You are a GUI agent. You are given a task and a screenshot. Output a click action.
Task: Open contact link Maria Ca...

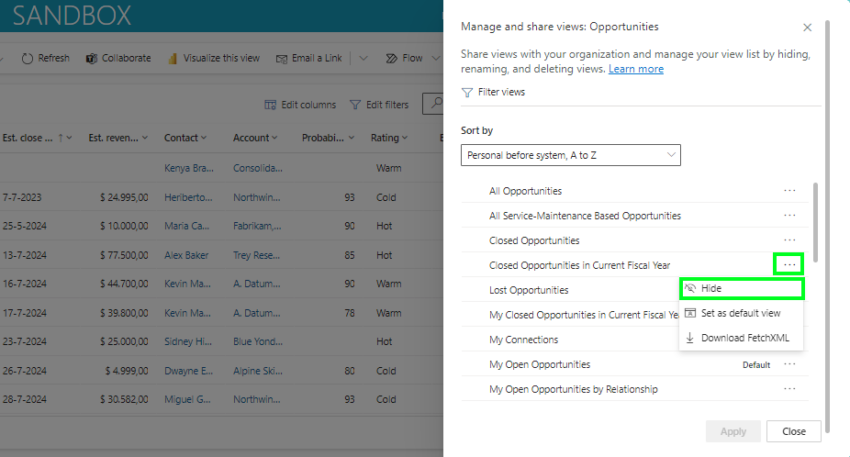[x=186, y=226]
